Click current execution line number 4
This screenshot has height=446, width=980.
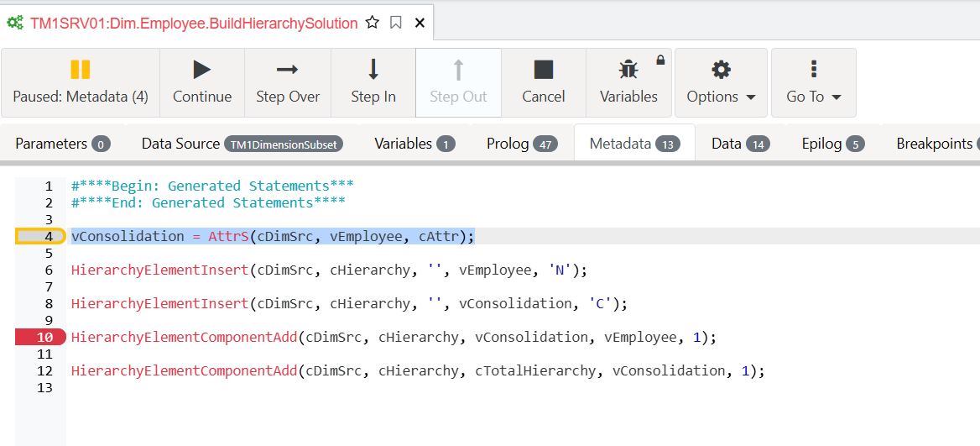coord(40,237)
